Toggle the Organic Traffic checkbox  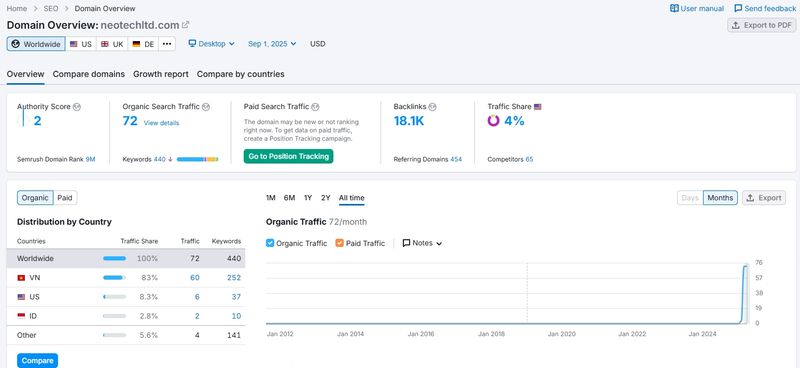click(x=270, y=243)
